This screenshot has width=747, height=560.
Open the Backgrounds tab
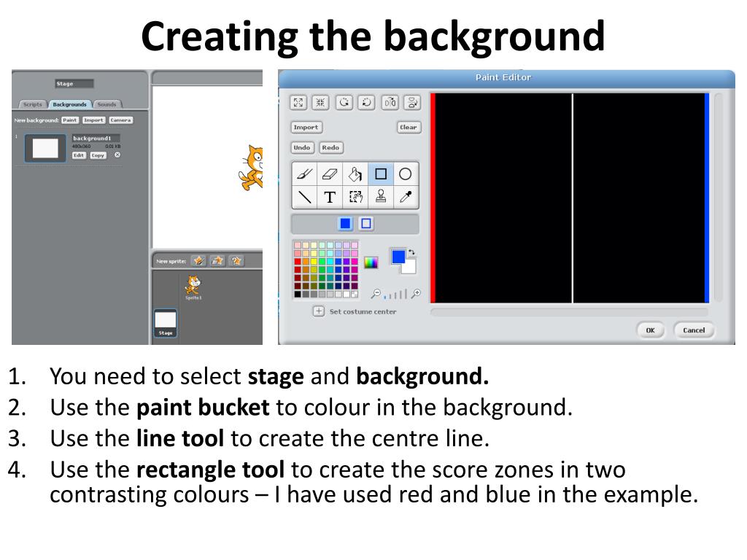(70, 104)
